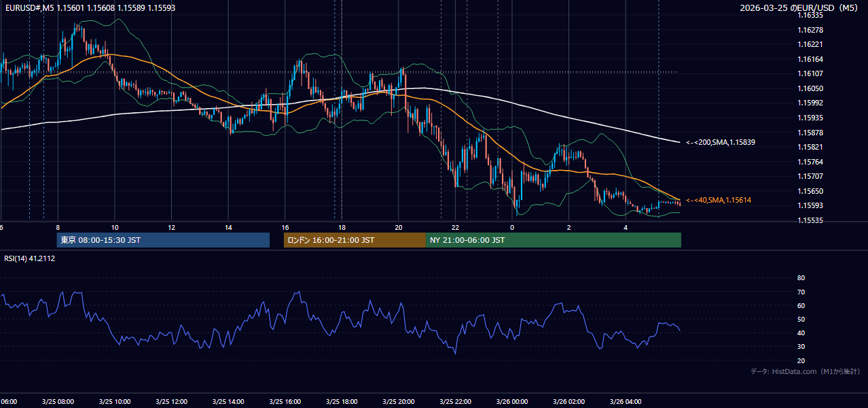This screenshot has height=408, width=868.
Task: Click price axis value 1.16221
Action: point(810,44)
